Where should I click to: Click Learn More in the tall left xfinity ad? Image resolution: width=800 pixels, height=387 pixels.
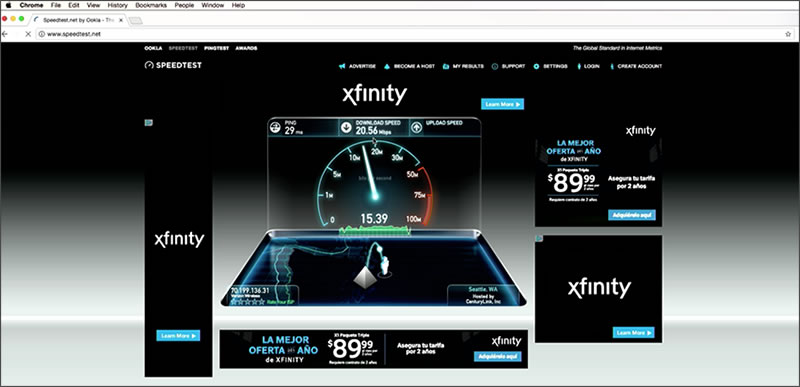point(178,336)
